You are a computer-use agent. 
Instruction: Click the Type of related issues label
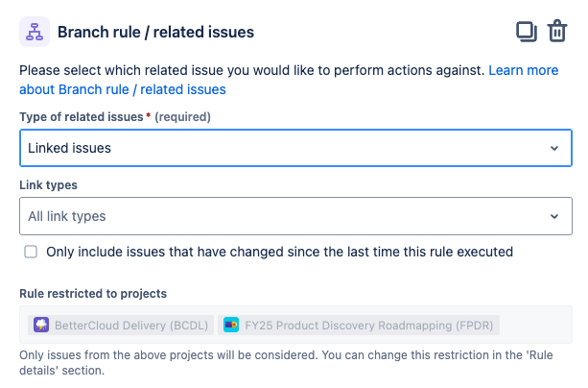[x=82, y=117]
